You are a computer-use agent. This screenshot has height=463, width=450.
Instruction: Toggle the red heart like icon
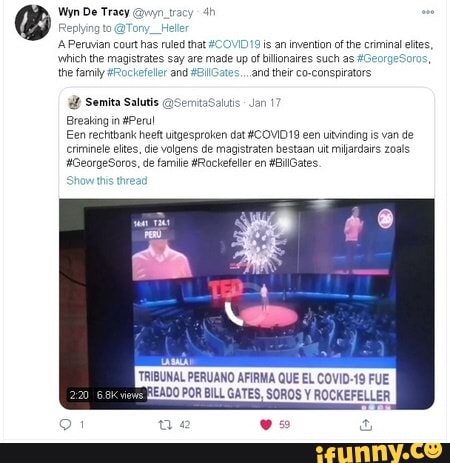pos(266,425)
